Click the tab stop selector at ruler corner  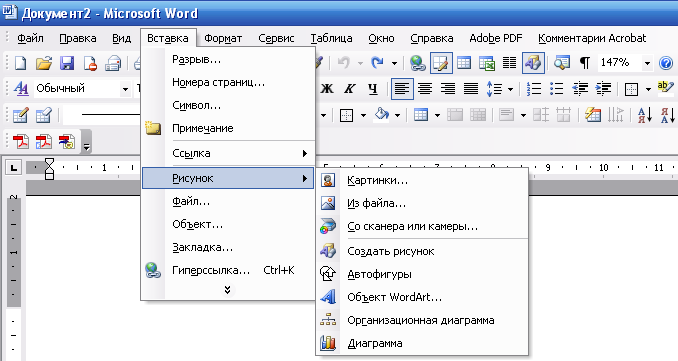14,167
